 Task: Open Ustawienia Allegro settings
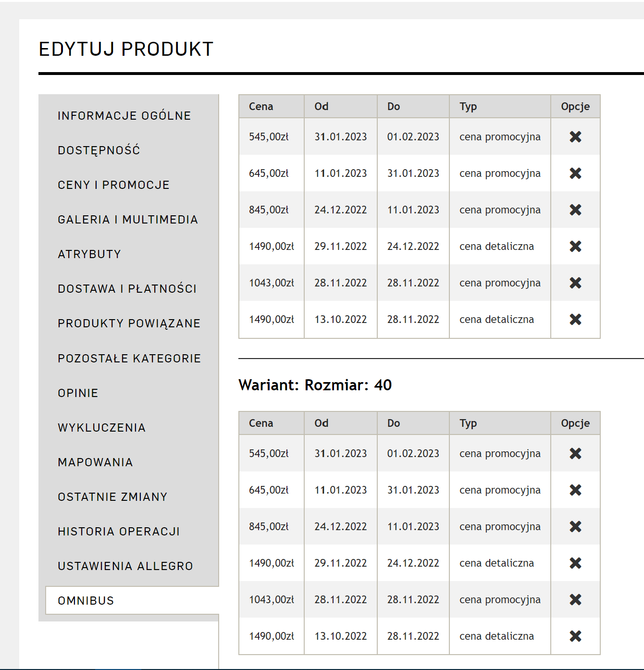click(125, 566)
